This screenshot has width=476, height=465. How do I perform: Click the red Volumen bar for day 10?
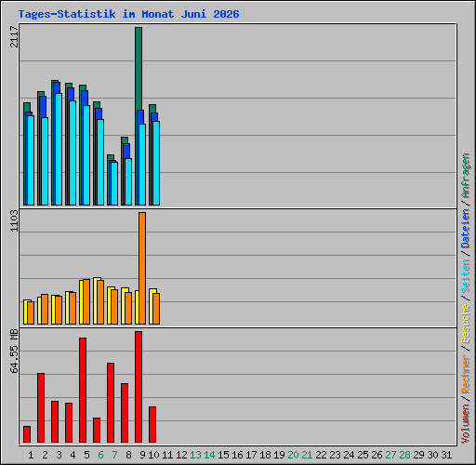point(152,425)
